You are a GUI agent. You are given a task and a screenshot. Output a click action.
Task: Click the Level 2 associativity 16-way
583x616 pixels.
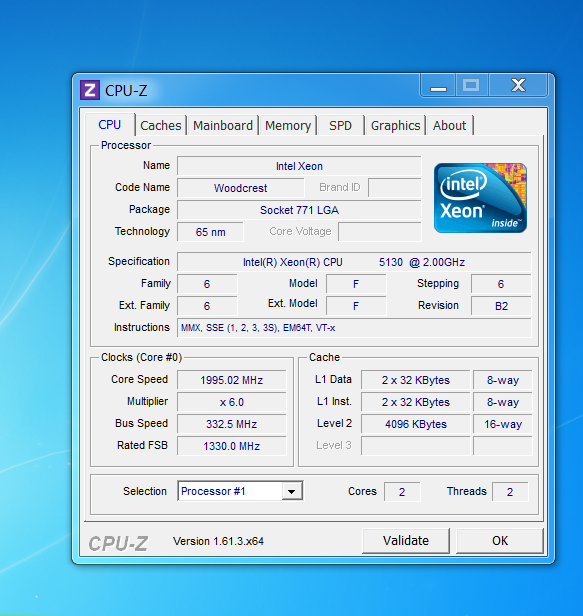[x=503, y=424]
